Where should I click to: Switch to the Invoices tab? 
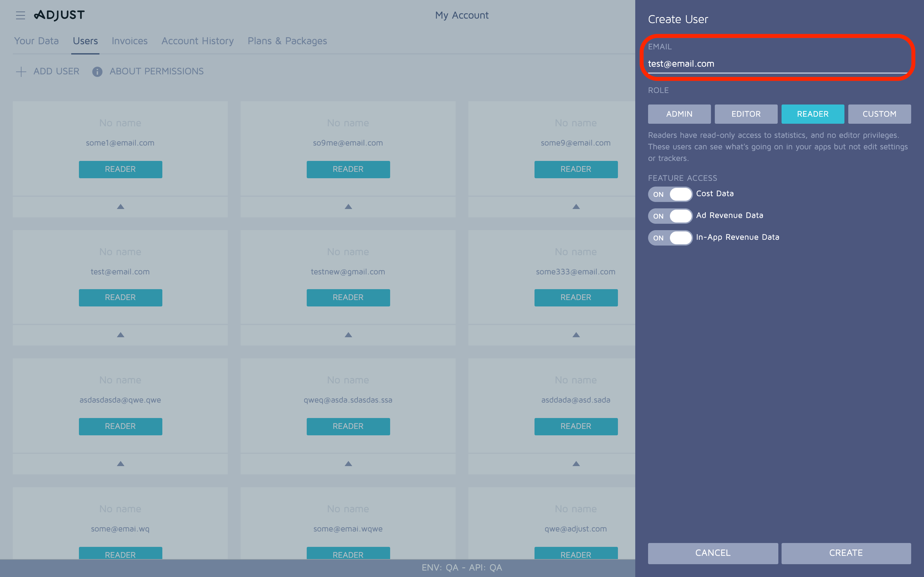coord(129,40)
